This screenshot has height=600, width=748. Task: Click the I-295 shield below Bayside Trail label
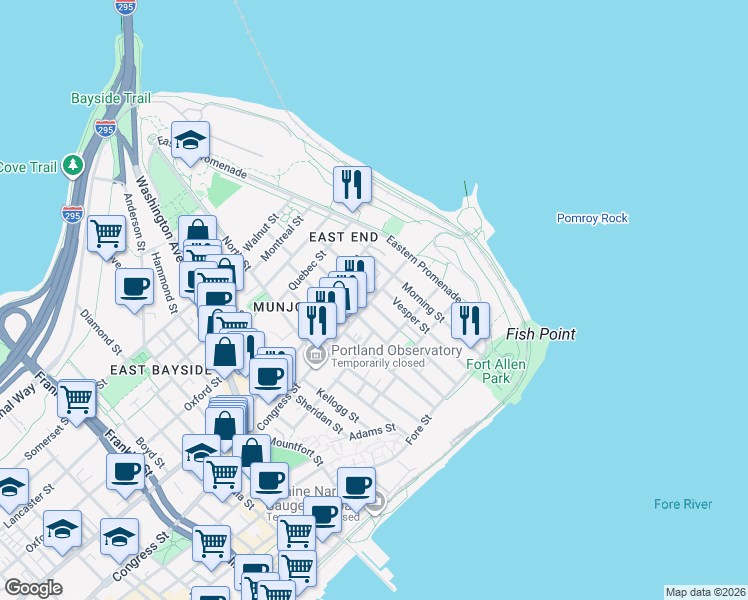point(105,128)
